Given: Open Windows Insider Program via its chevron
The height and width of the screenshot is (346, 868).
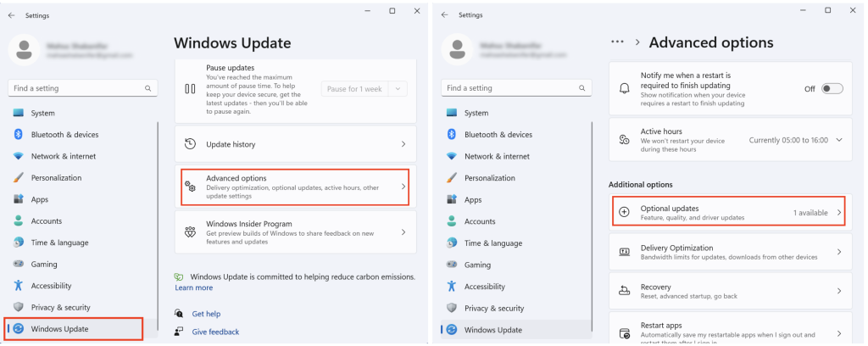Looking at the screenshot, I should (403, 232).
